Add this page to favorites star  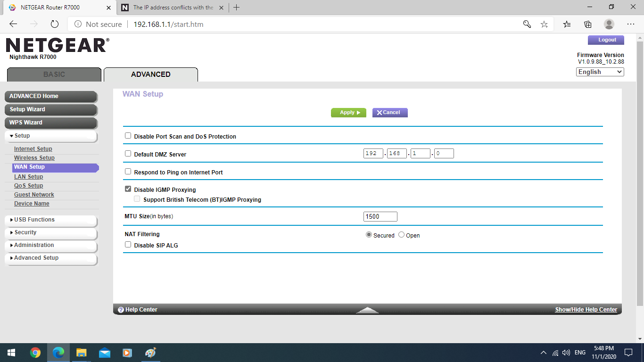[x=544, y=24]
